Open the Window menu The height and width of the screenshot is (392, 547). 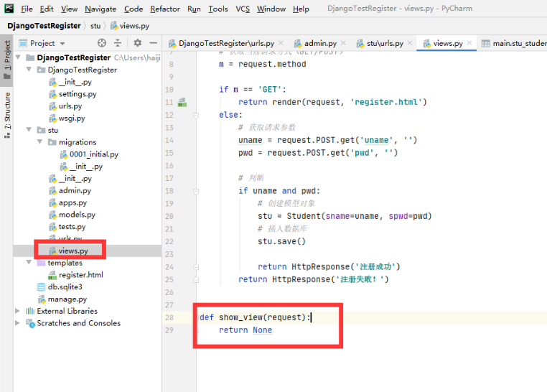click(x=271, y=9)
